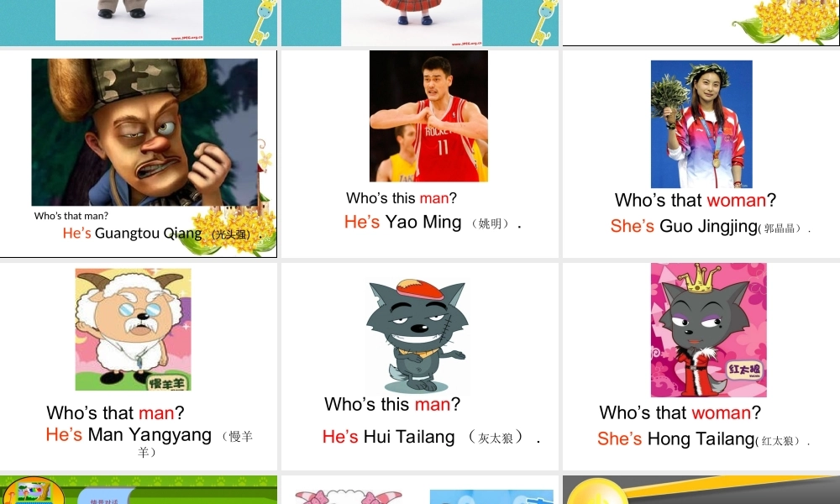
Task: Click the grey wolf cartoon picture
Action: coord(417,336)
